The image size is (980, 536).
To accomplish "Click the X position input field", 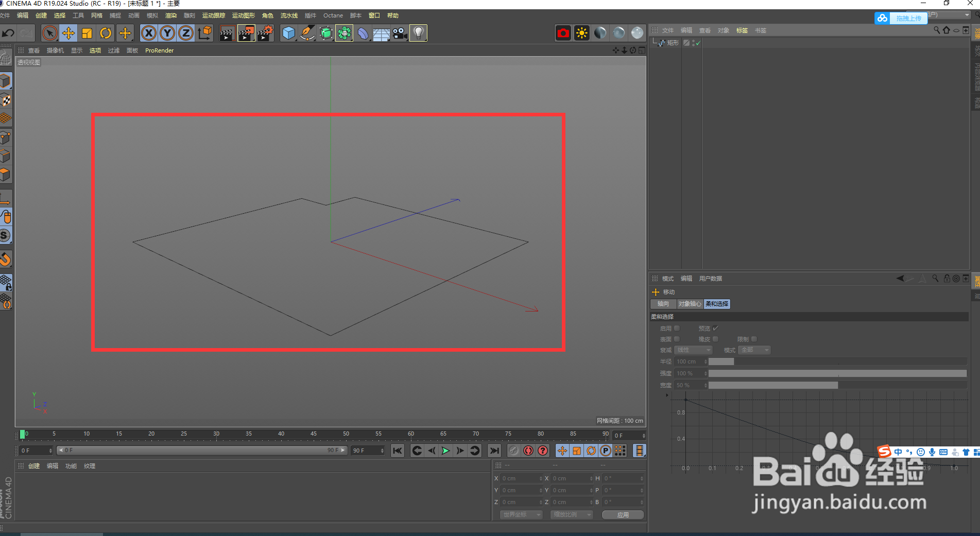I will tap(521, 478).
